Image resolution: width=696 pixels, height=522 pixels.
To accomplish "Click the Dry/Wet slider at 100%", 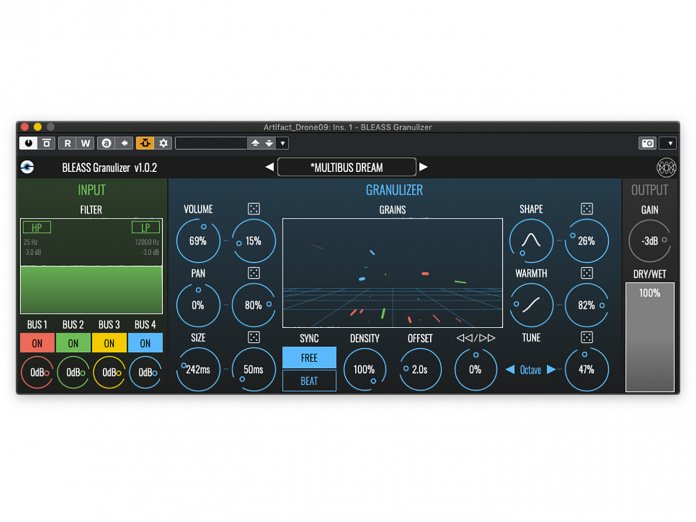I will (x=650, y=337).
